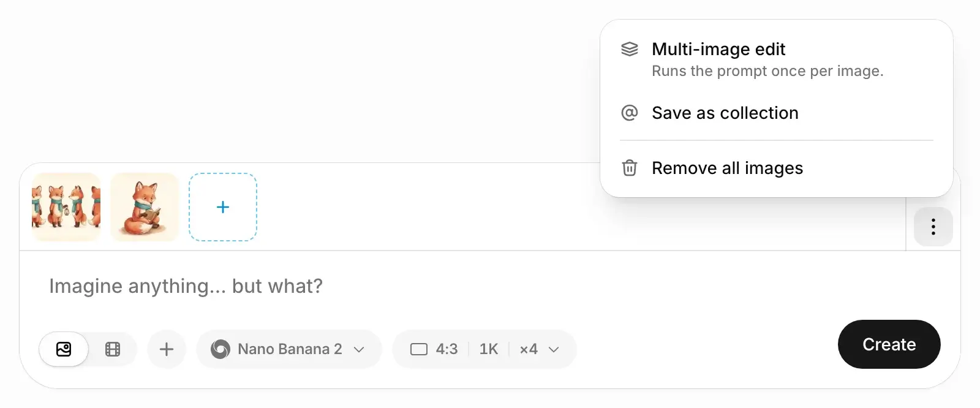Click the Nano Banana 2 model logo
This screenshot has height=408, width=980.
click(221, 349)
